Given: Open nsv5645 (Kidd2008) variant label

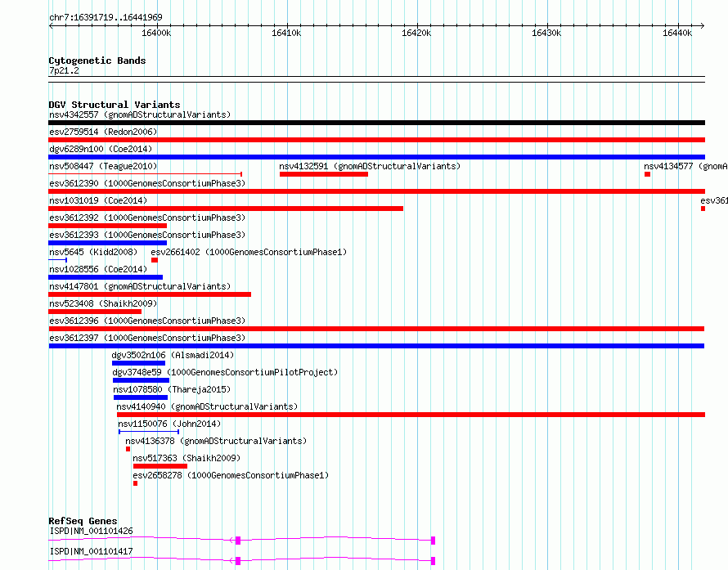Looking at the screenshot, I should pos(93,252).
